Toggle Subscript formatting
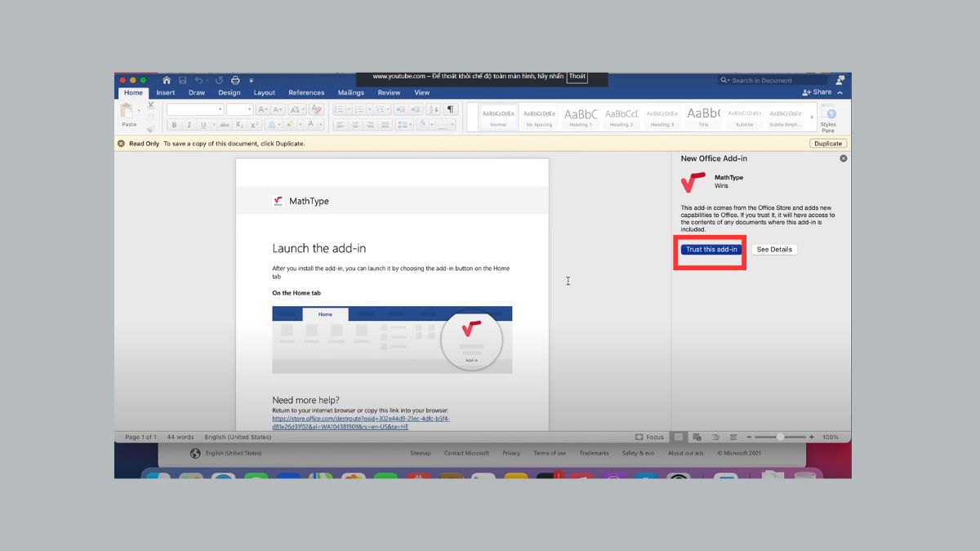 click(x=240, y=125)
